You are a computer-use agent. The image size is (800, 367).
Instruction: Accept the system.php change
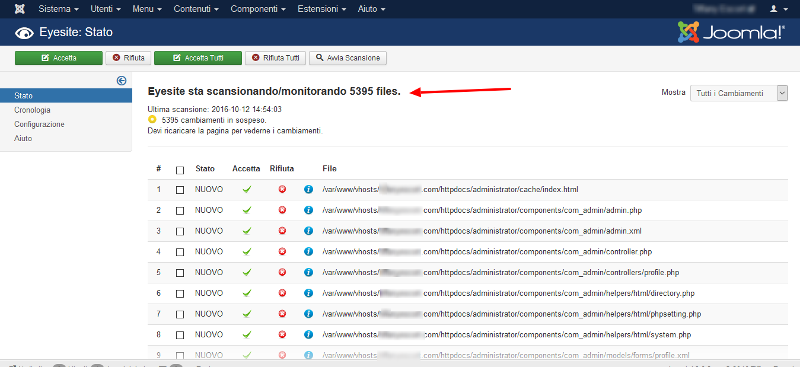coord(247,335)
